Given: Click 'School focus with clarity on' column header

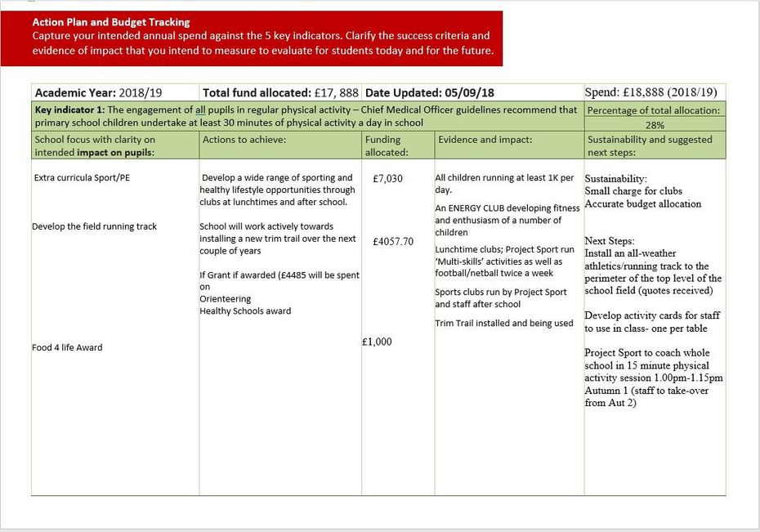Looking at the screenshot, I should click(115, 145).
